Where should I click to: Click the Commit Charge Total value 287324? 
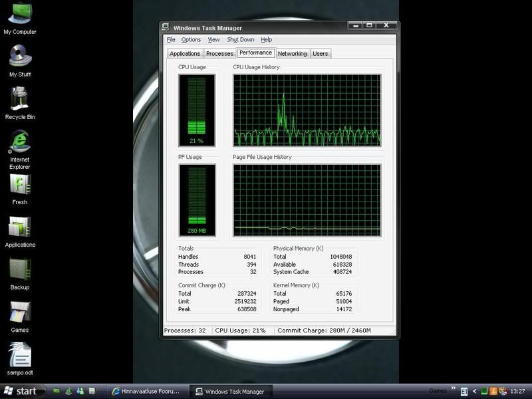tap(247, 294)
